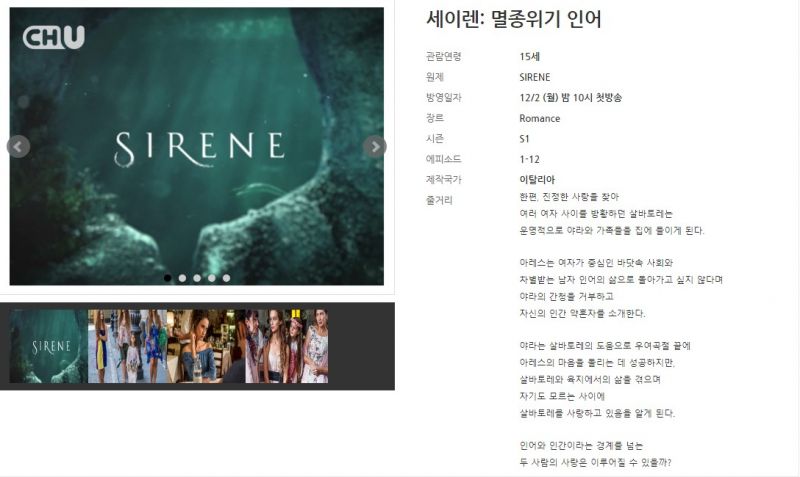Select the fifth carousel indicator dot

[x=227, y=278]
